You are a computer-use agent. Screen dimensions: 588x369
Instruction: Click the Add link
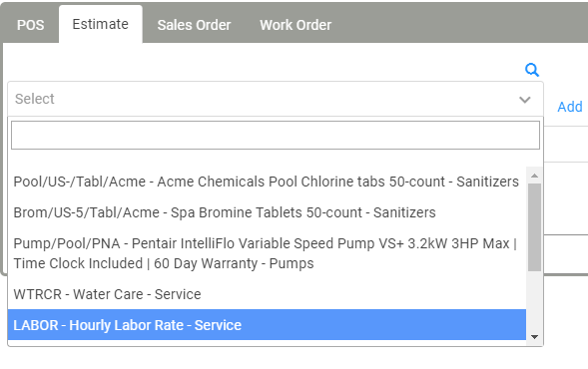click(570, 107)
